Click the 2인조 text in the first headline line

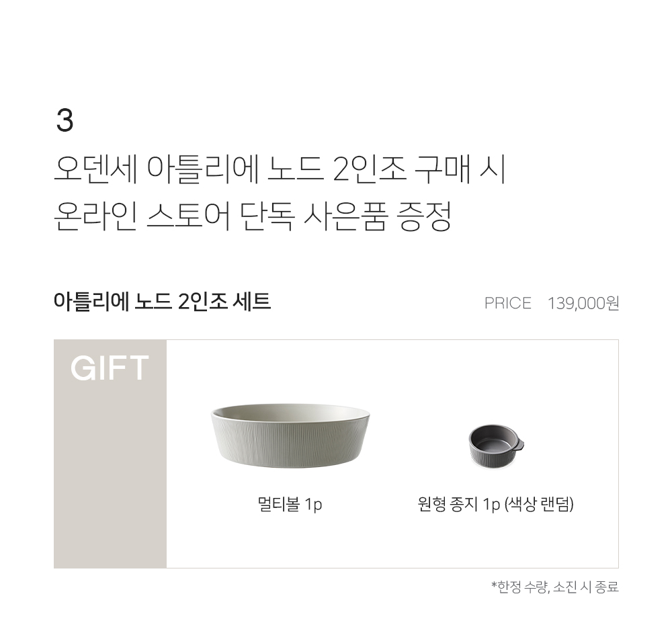pyautogui.click(x=369, y=169)
